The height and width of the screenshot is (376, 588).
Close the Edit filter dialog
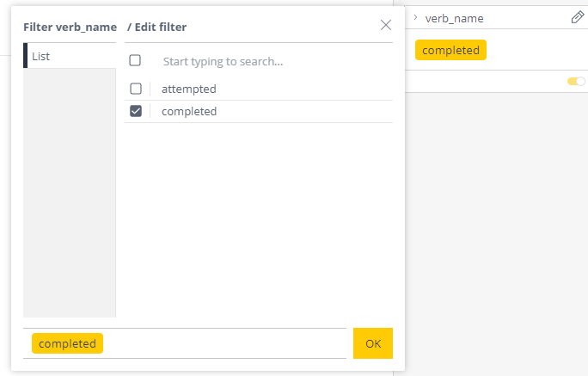pos(385,25)
